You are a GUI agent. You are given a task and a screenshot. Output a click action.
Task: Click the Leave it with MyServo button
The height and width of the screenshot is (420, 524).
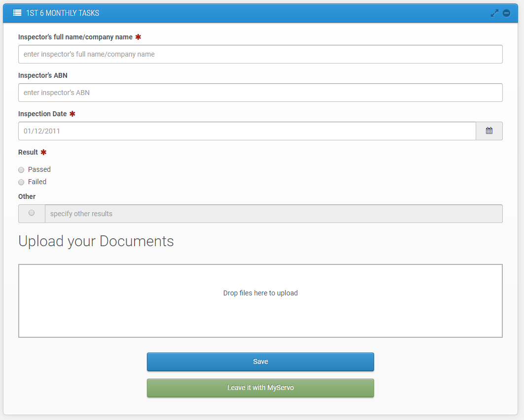click(260, 388)
